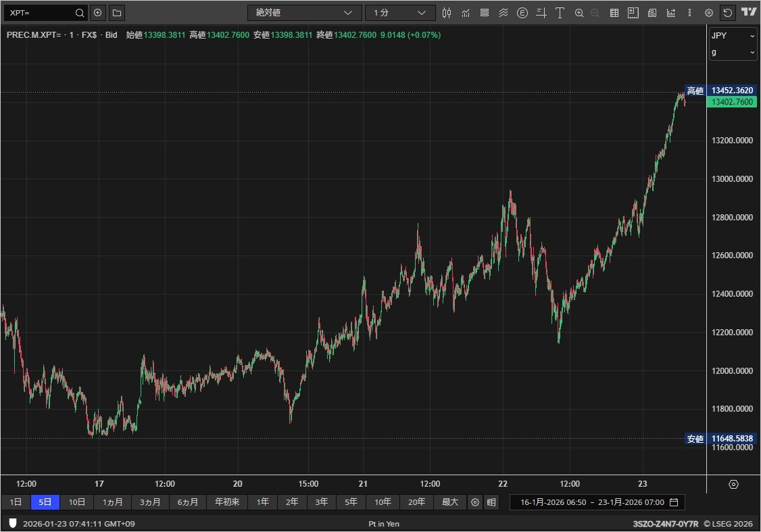Click the 2026-01-23 07:41:11 GMT+09 timestamp
This screenshot has height=532, width=761.
coord(78,524)
